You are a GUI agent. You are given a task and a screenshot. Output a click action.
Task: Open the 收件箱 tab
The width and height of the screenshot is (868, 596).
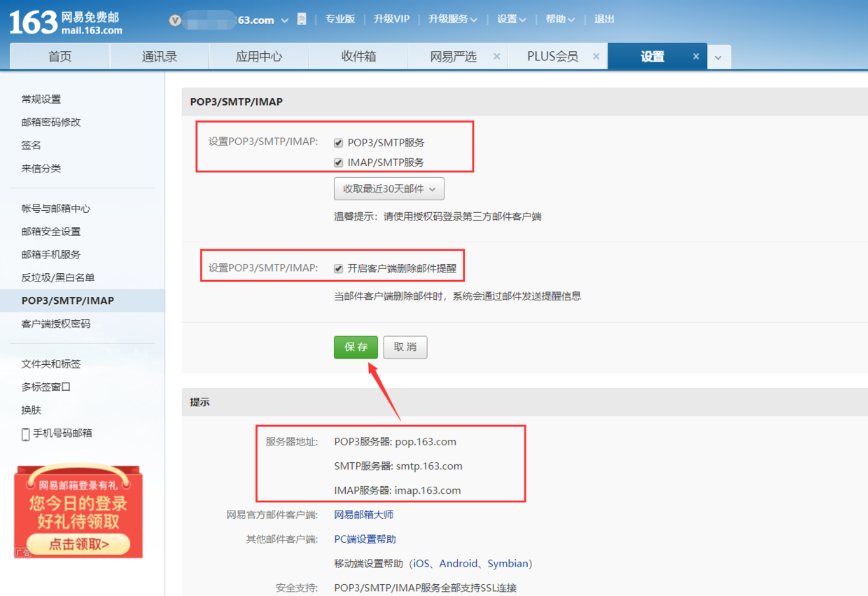(x=359, y=57)
